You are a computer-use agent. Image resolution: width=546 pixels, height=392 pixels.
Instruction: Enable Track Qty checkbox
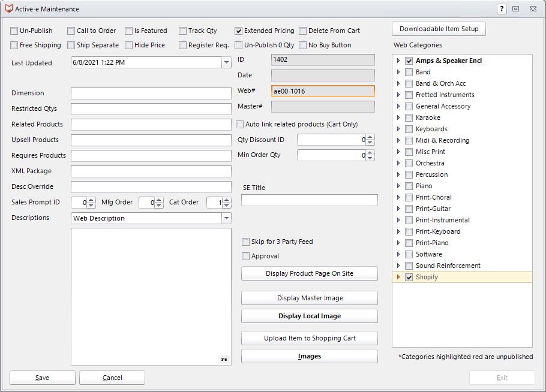coord(183,31)
